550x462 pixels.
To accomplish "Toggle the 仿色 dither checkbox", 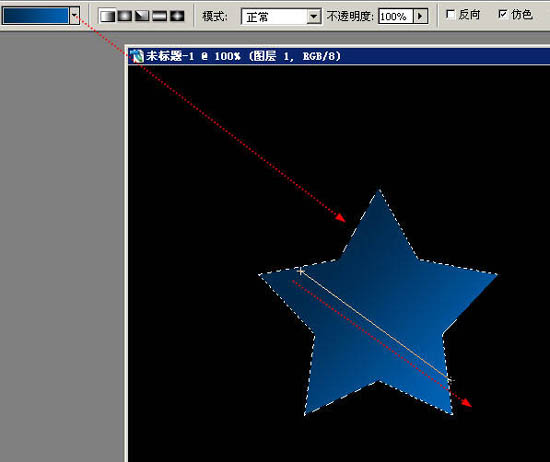I will (x=503, y=14).
